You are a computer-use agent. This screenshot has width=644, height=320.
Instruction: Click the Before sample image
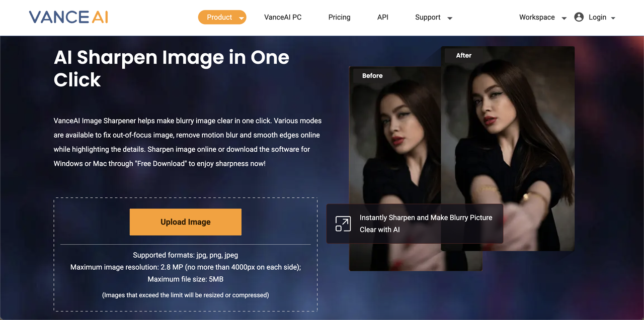pyautogui.click(x=395, y=169)
